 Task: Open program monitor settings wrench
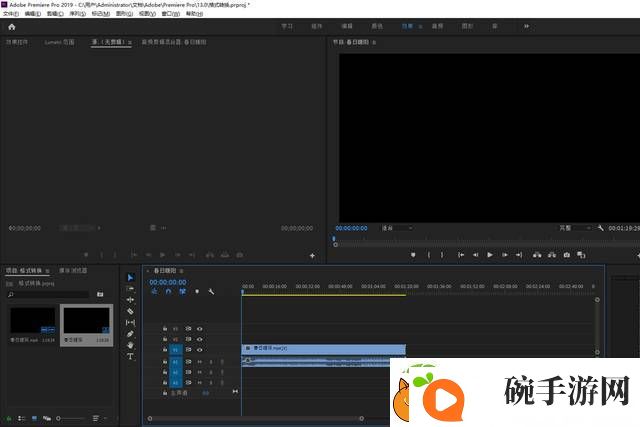click(600, 228)
